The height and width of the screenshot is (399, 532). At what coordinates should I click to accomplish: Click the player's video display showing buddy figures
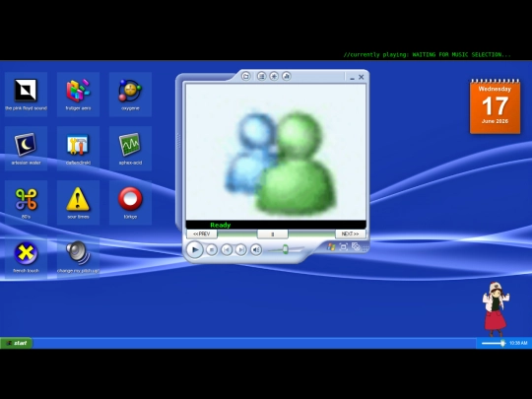(276, 152)
